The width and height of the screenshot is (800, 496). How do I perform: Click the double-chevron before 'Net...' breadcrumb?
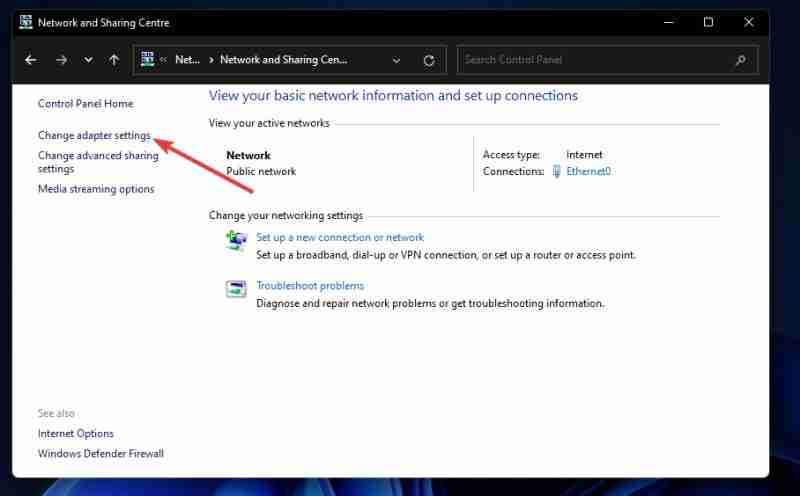[x=163, y=60]
